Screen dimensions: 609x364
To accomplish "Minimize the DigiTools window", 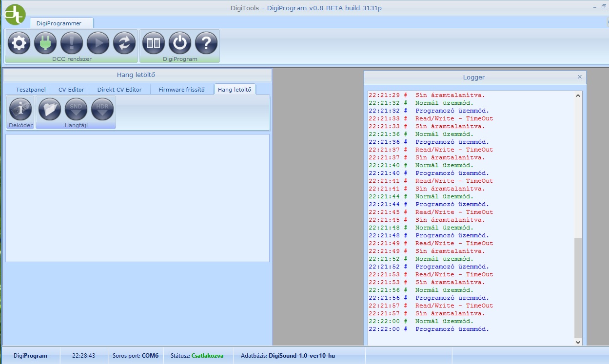I will coord(595,7).
